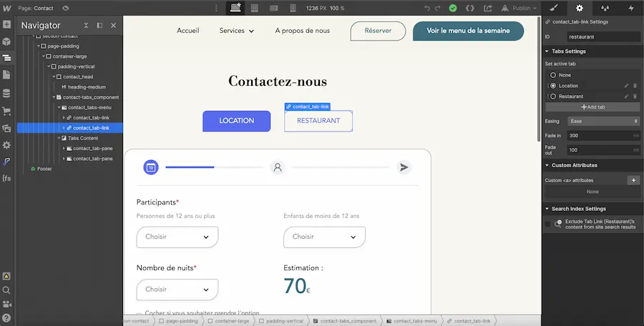The height and width of the screenshot is (326, 644).
Task: Open the Ecommerce cart panel
Action: pyautogui.click(x=6, y=111)
